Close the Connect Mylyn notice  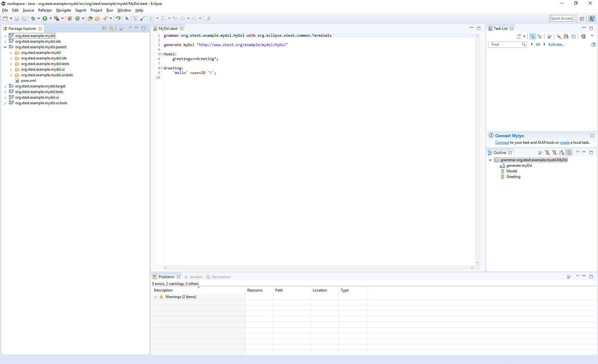[x=592, y=136]
